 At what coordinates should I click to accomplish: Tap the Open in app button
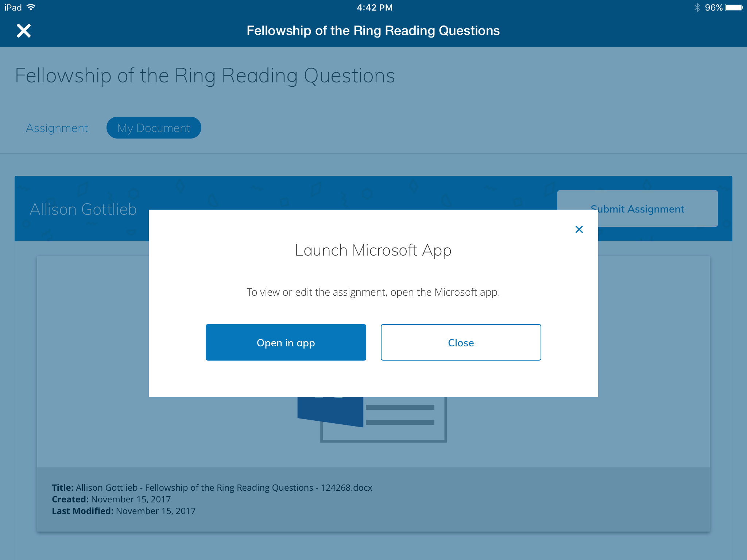tap(286, 342)
